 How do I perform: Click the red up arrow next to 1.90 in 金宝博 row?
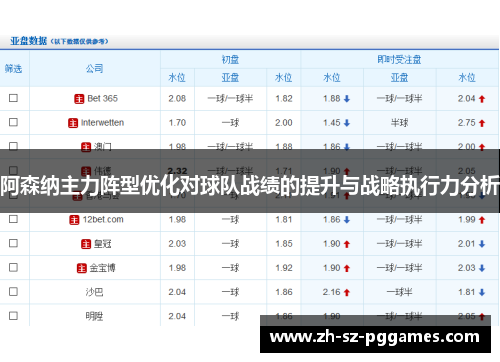[x=347, y=268]
